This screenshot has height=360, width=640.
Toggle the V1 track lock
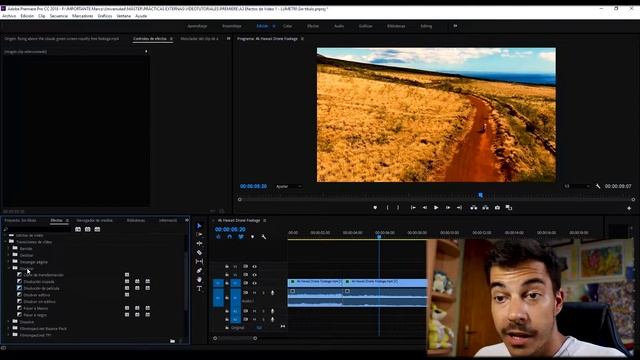click(227, 283)
